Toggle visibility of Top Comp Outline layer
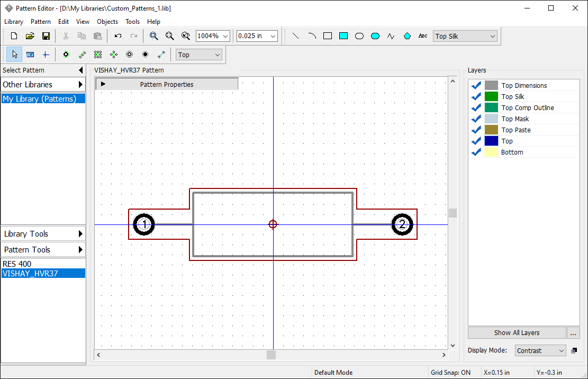This screenshot has height=379, width=588. [476, 108]
